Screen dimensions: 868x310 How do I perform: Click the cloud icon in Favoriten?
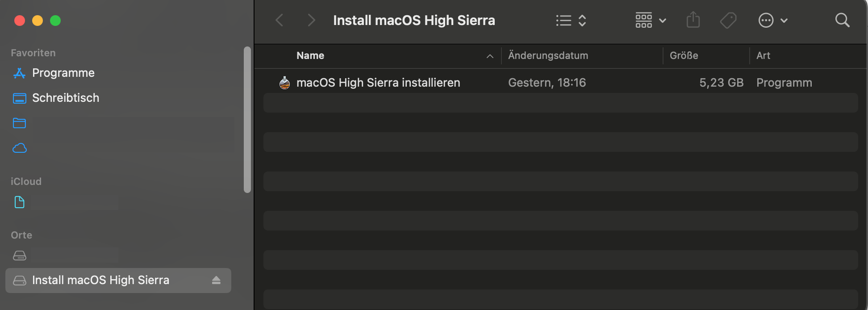20,148
